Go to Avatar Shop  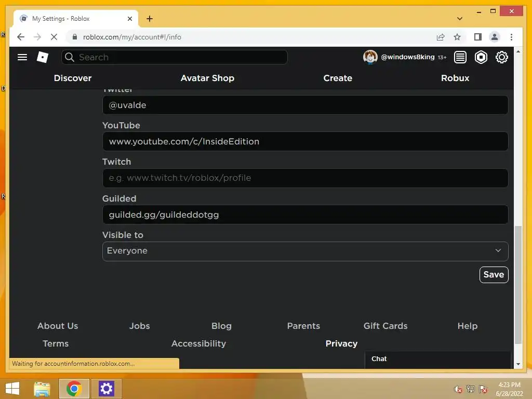pyautogui.click(x=207, y=78)
